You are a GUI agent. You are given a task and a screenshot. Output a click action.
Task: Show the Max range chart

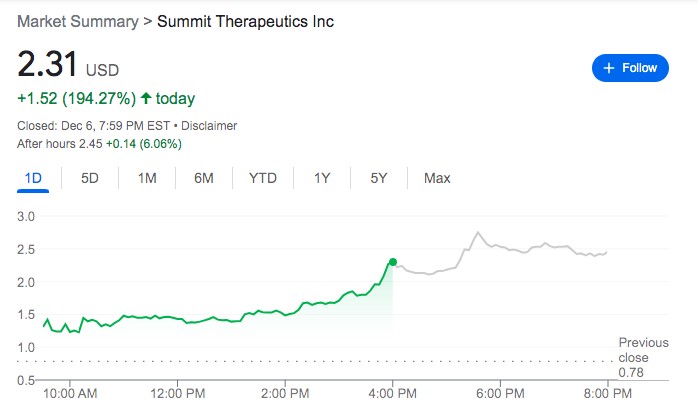pos(437,178)
